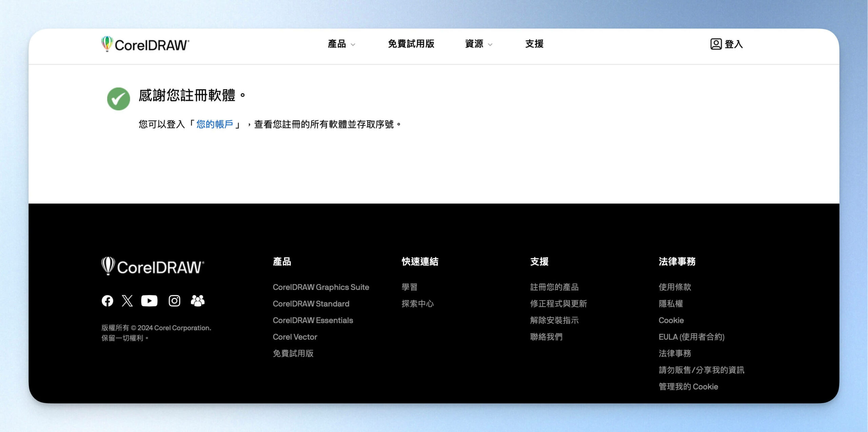868x432 pixels.
Task: Open the 探索中心 quick link
Action: tap(418, 304)
